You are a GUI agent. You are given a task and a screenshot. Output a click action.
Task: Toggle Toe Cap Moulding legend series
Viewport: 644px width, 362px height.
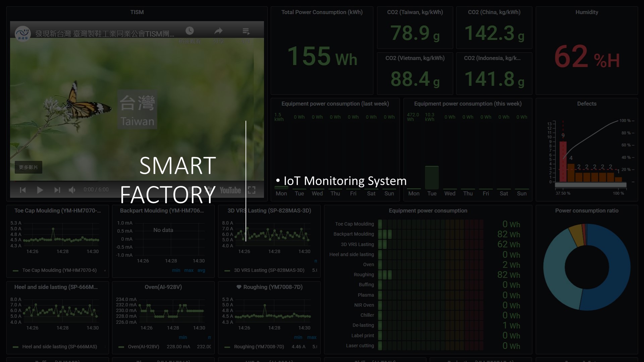pos(59,270)
